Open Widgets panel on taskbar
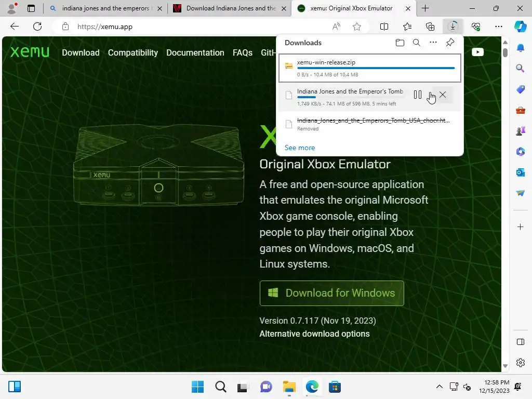Viewport: 532px width, 399px height. pyautogui.click(x=15, y=387)
